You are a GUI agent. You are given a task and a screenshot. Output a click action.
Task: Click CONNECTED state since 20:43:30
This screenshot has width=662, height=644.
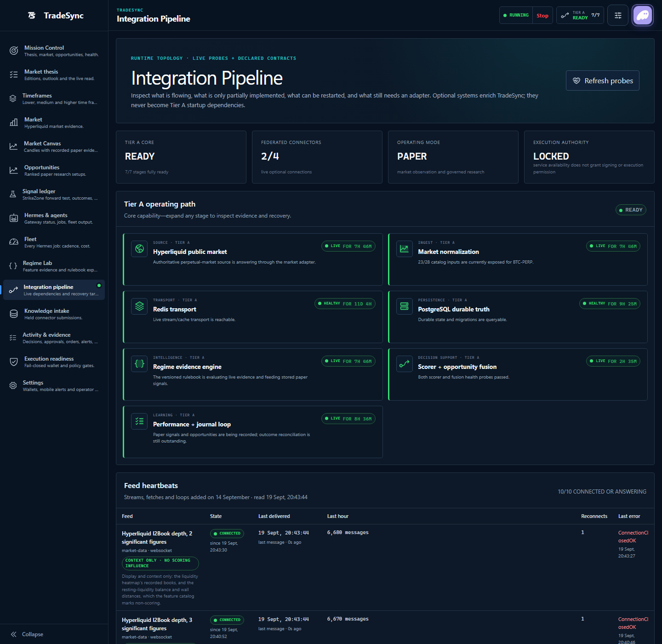tap(227, 534)
